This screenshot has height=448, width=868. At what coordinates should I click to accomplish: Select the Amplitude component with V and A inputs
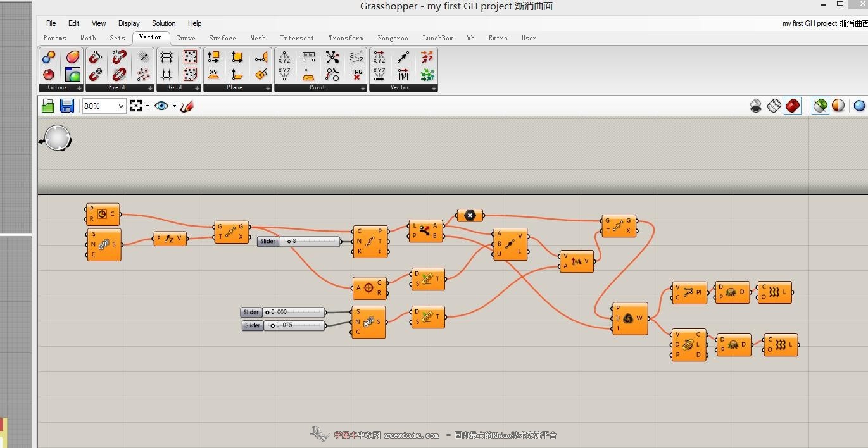point(577,261)
